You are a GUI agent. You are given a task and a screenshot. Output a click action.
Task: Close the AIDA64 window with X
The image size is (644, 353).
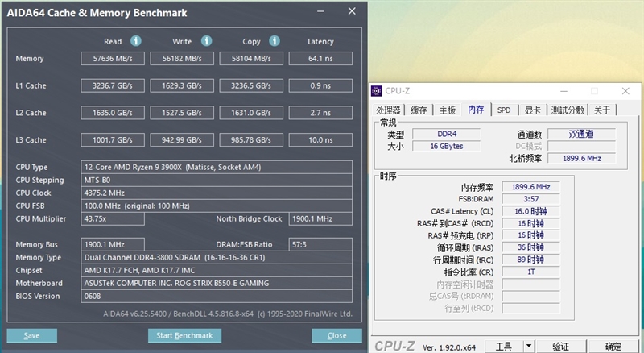(352, 11)
